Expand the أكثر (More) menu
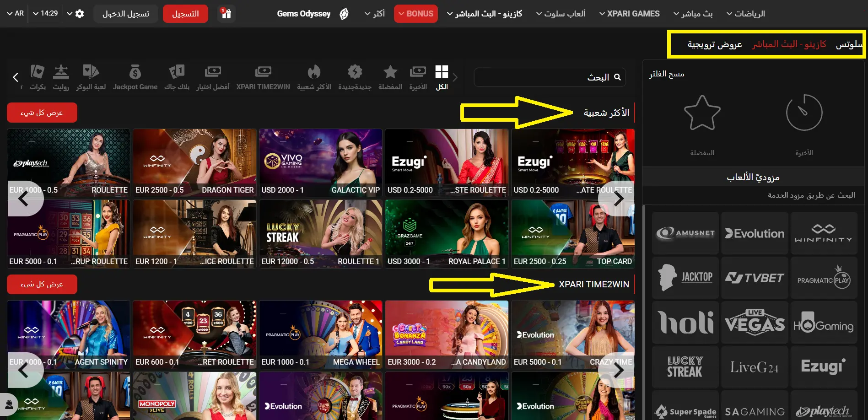The height and width of the screenshot is (420, 868). point(374,13)
